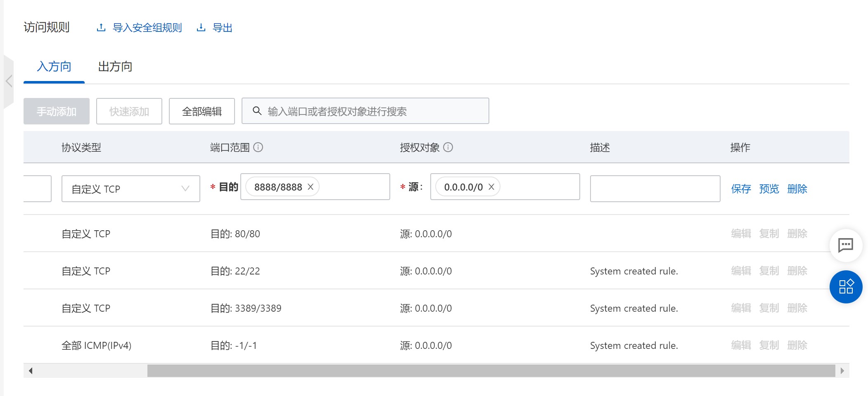868x396 pixels.
Task: Collapse the left side panel arrow
Action: 9,81
